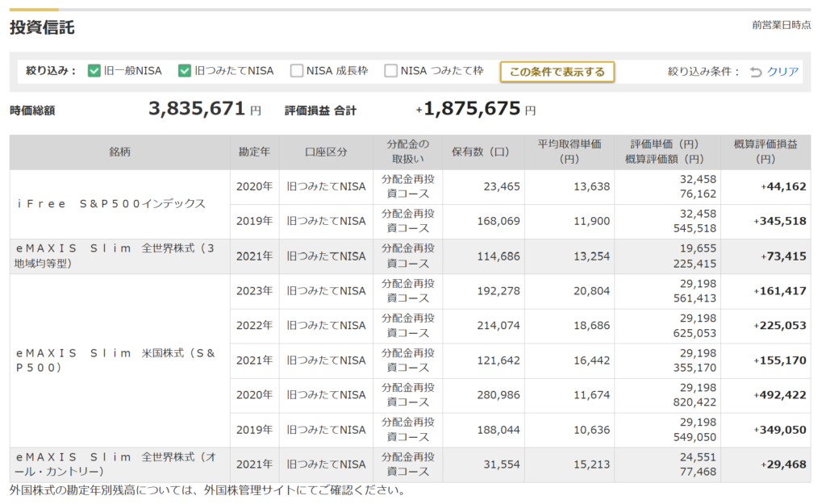
Task: Click the 銘柄 column header
Action: click(x=119, y=152)
